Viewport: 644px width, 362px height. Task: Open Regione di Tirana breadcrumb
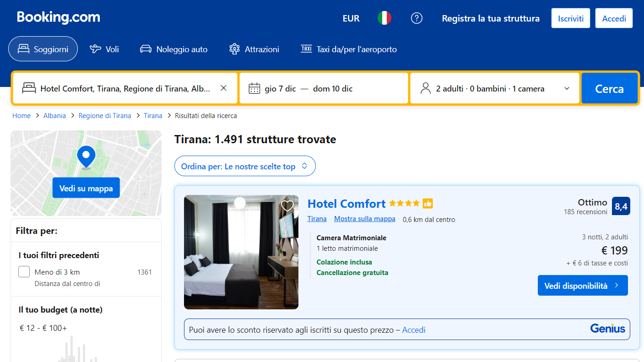tap(105, 116)
